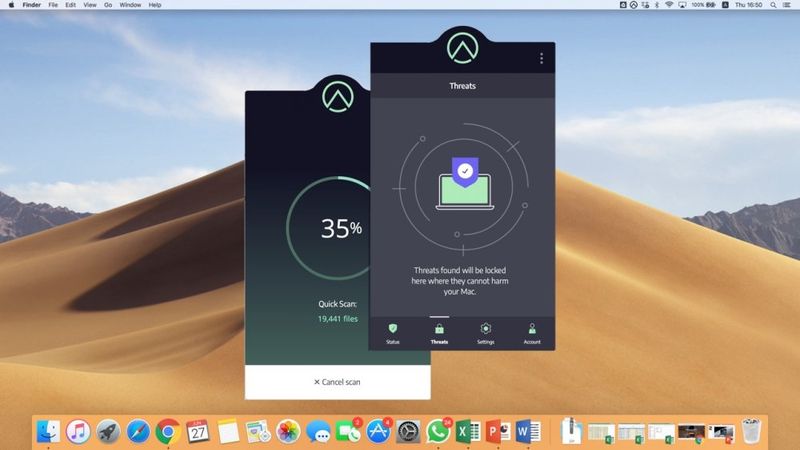The image size is (800, 450).
Task: Open Finder from the Dock
Action: [x=48, y=432]
